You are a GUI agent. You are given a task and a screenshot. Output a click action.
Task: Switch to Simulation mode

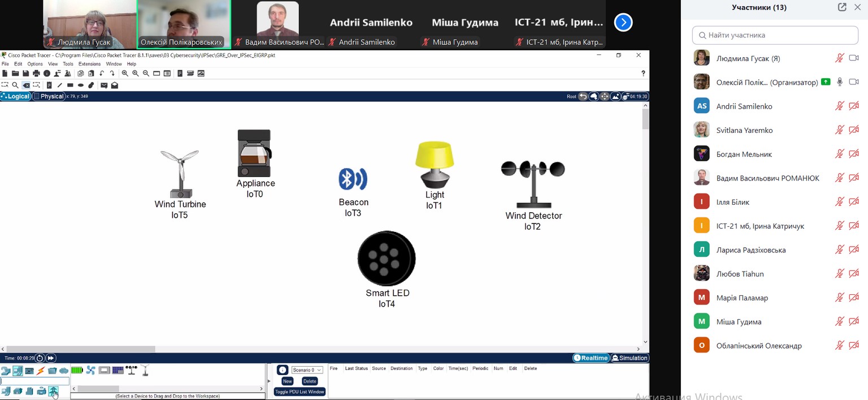(630, 358)
